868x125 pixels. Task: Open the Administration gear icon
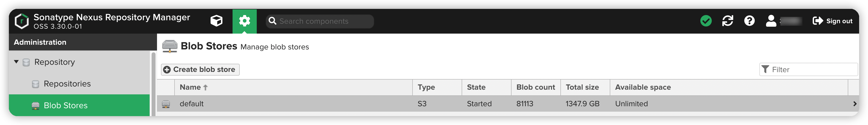244,21
